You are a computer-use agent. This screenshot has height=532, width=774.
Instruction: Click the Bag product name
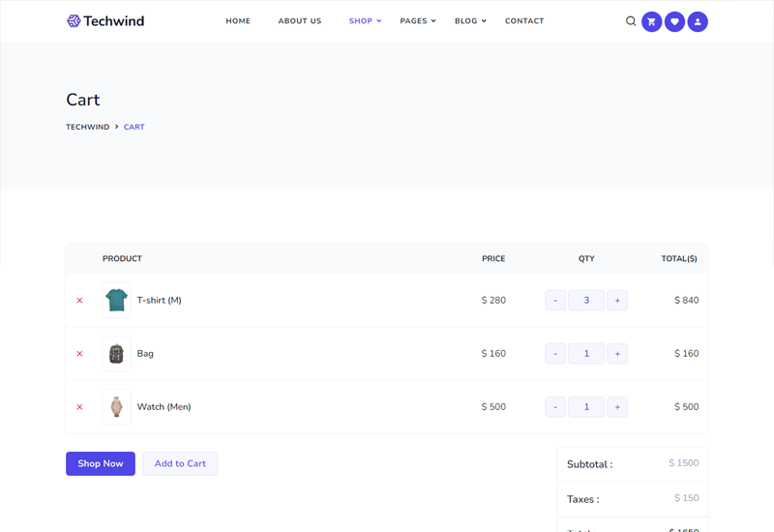[145, 354]
